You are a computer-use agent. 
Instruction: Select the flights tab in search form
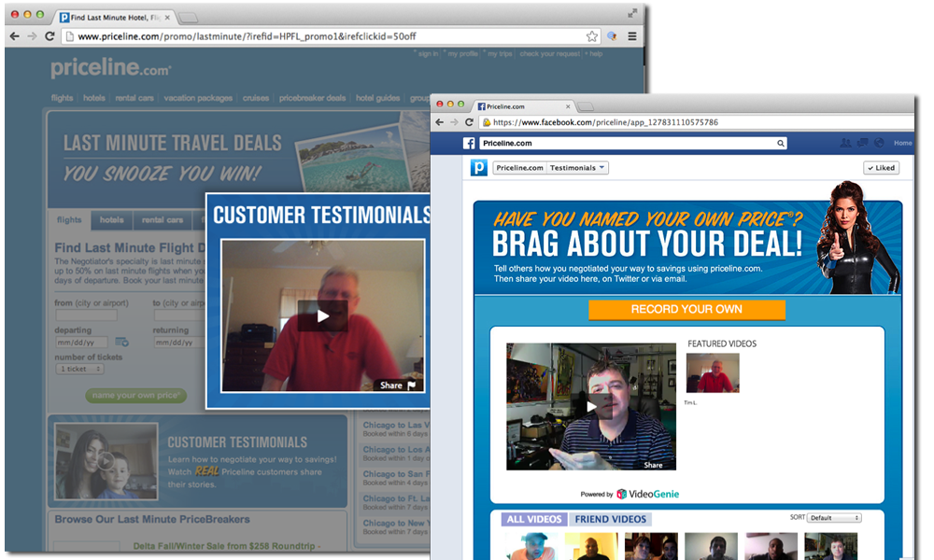coord(69,219)
